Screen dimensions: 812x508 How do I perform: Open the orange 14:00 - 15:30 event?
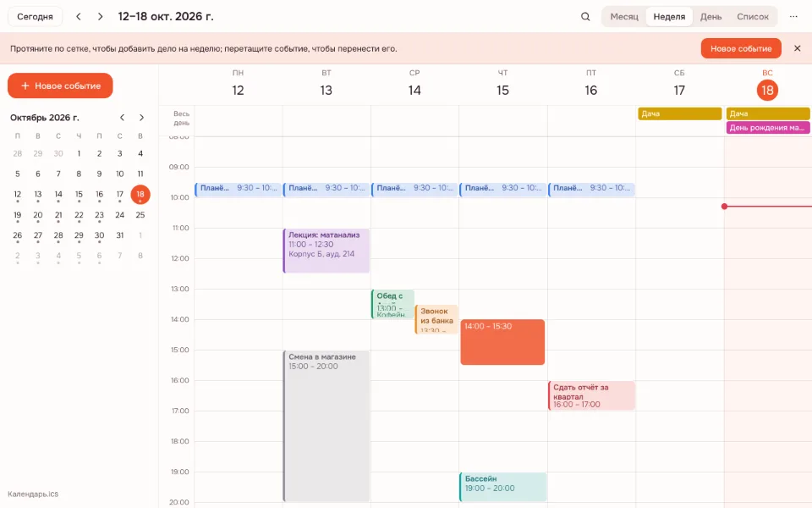tap(502, 342)
